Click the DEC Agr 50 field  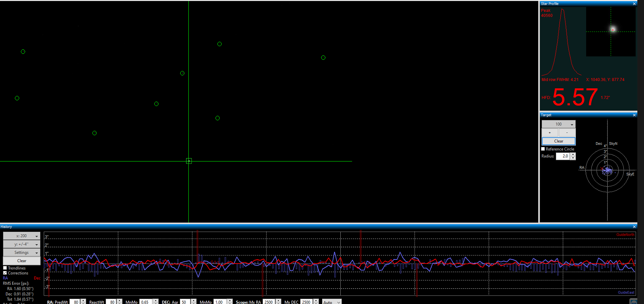(x=185, y=302)
